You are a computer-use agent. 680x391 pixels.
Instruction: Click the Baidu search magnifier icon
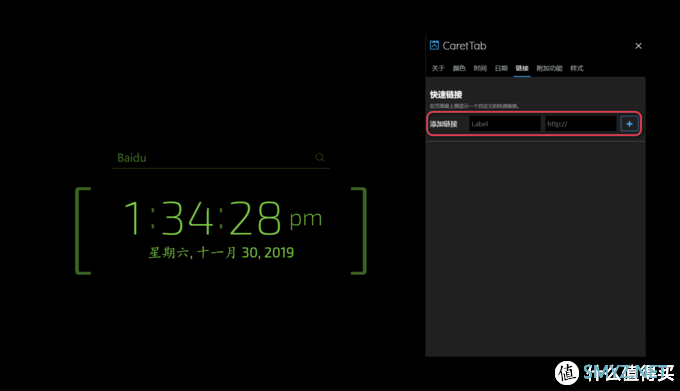click(320, 157)
